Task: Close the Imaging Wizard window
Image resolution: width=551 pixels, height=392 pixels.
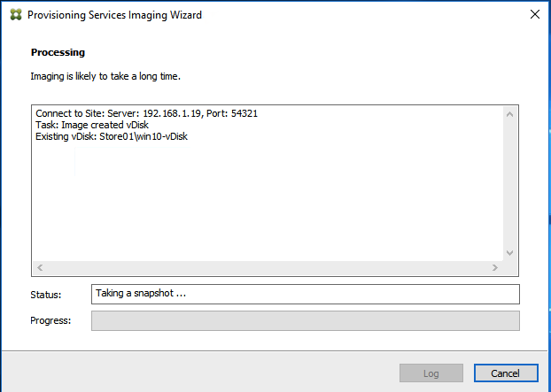Action: (535, 14)
